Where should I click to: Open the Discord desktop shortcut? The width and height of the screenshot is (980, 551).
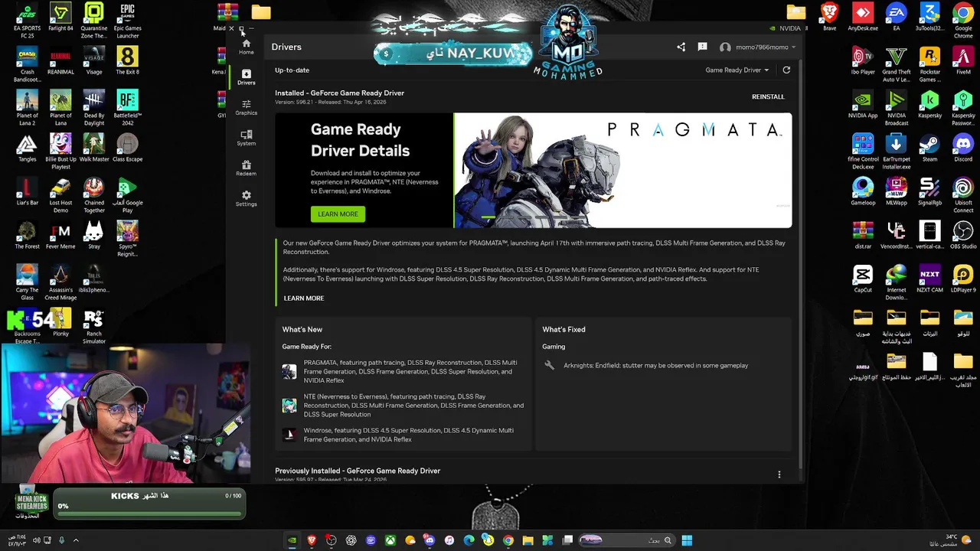coord(963,148)
